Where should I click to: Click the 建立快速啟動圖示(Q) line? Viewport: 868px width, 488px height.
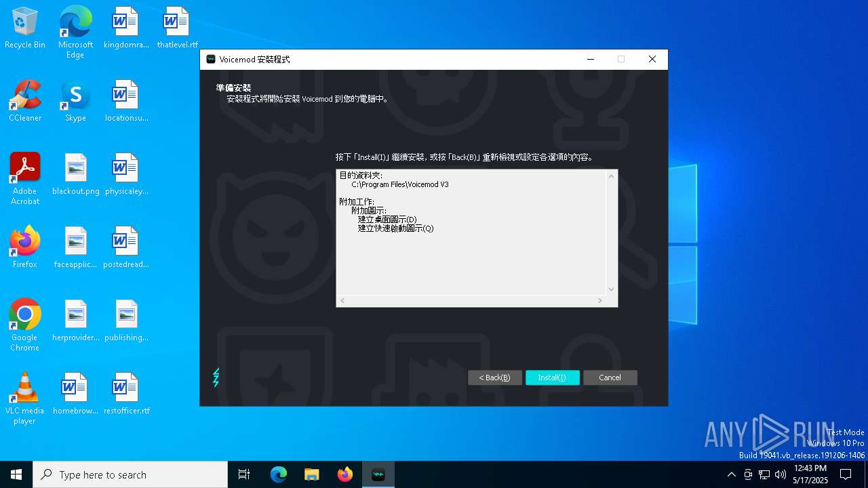pos(396,228)
